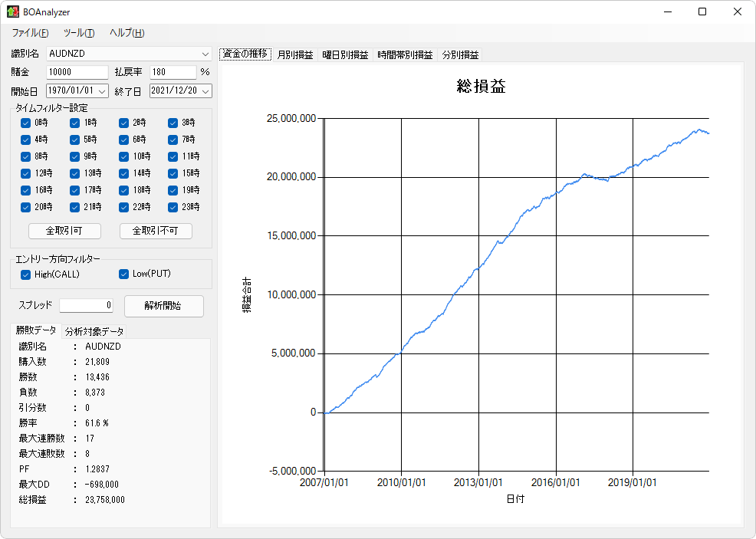Select the 勝率 value 61.6 %
Viewport: 756px width, 539px height.
(97, 423)
